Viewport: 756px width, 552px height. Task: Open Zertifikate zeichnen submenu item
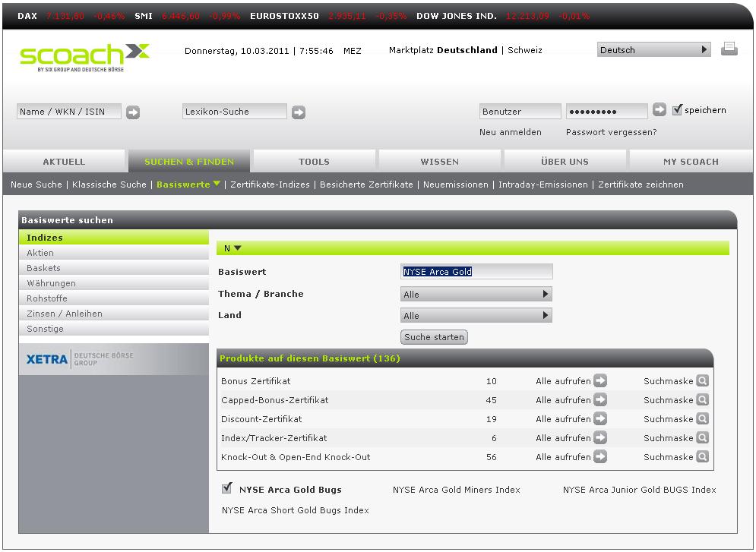pos(641,185)
